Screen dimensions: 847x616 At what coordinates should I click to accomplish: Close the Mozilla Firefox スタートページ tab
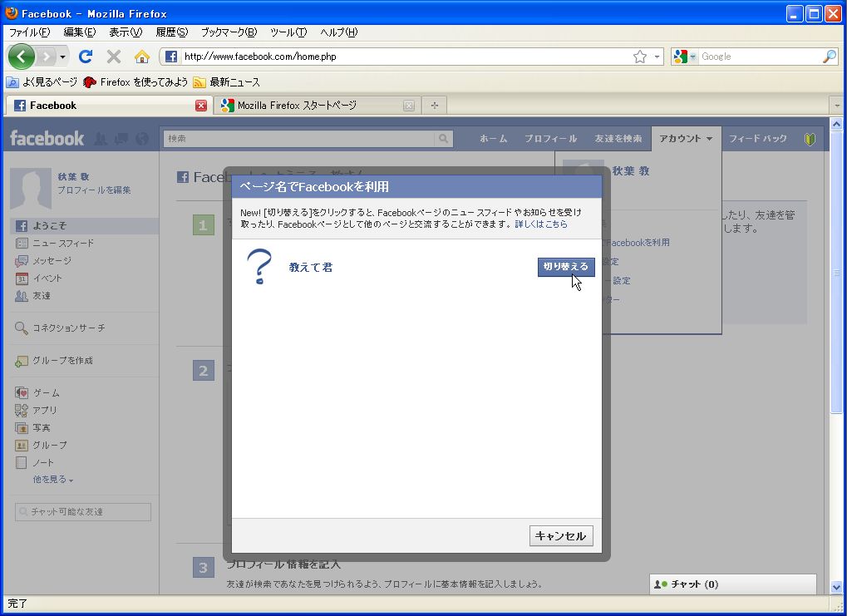[x=409, y=106]
